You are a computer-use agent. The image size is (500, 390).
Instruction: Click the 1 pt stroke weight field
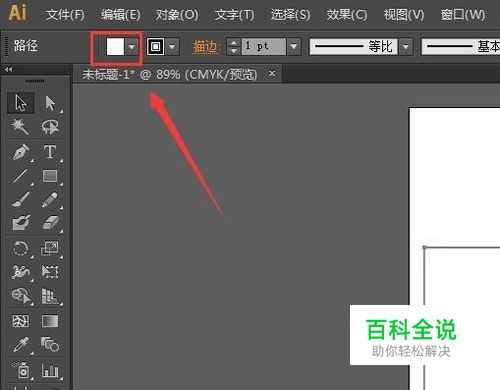[x=263, y=46]
